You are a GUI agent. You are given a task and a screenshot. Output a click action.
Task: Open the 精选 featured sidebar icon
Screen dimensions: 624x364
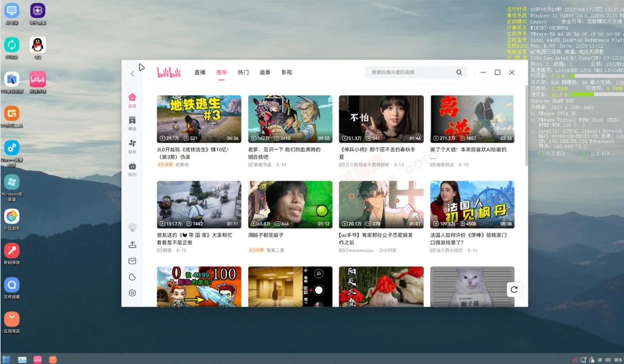132,121
